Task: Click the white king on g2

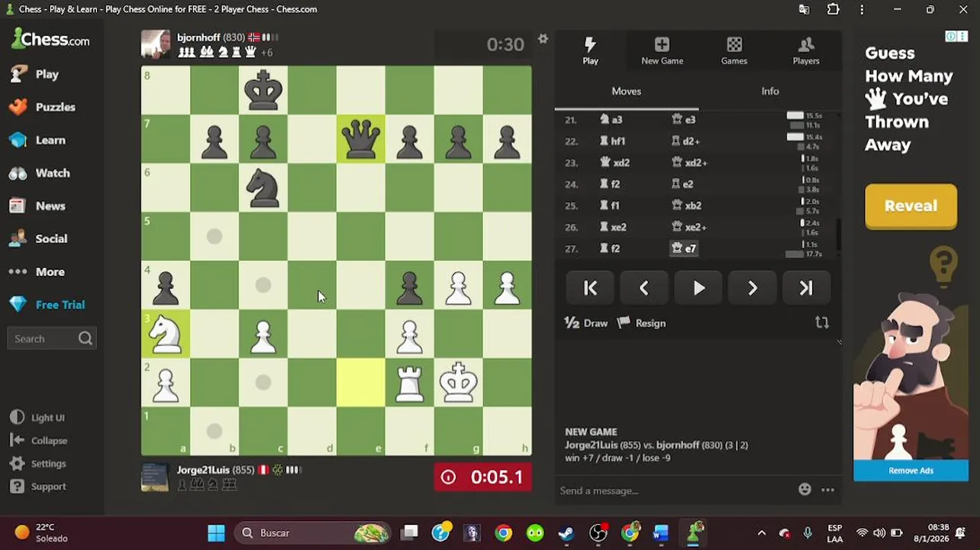Action: pos(459,383)
